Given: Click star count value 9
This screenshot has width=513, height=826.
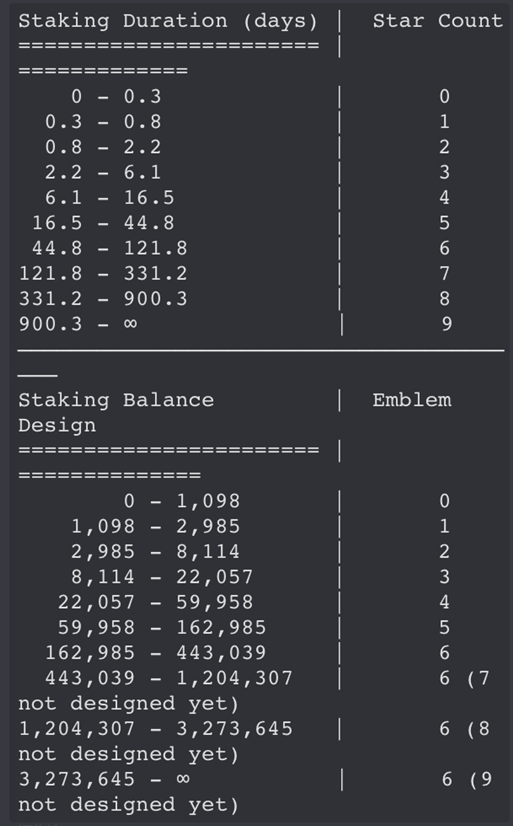Looking at the screenshot, I should 447,323.
